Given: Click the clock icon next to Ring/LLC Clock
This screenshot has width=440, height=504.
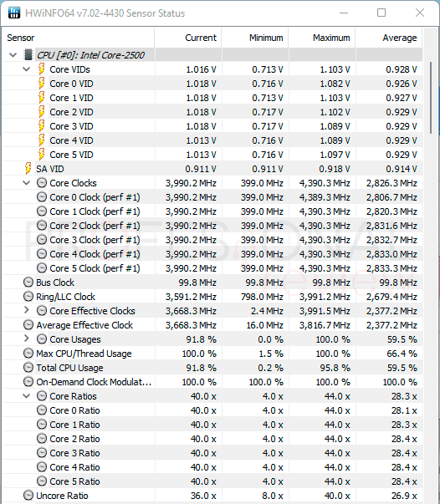Looking at the screenshot, I should pos(28,297).
